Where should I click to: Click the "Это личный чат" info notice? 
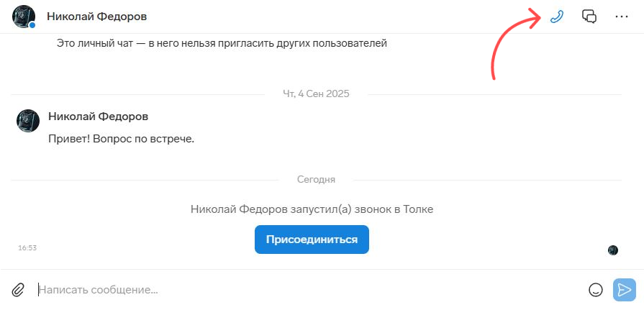(222, 44)
